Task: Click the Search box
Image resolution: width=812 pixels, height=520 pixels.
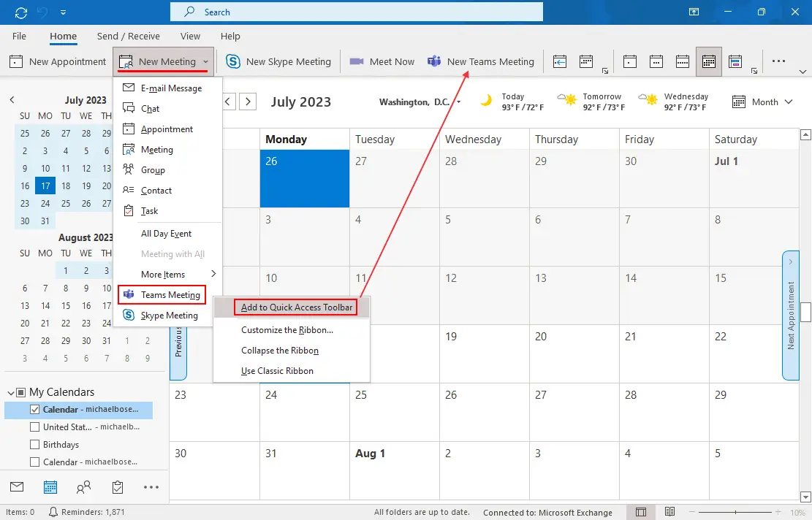Action: pyautogui.click(x=356, y=12)
